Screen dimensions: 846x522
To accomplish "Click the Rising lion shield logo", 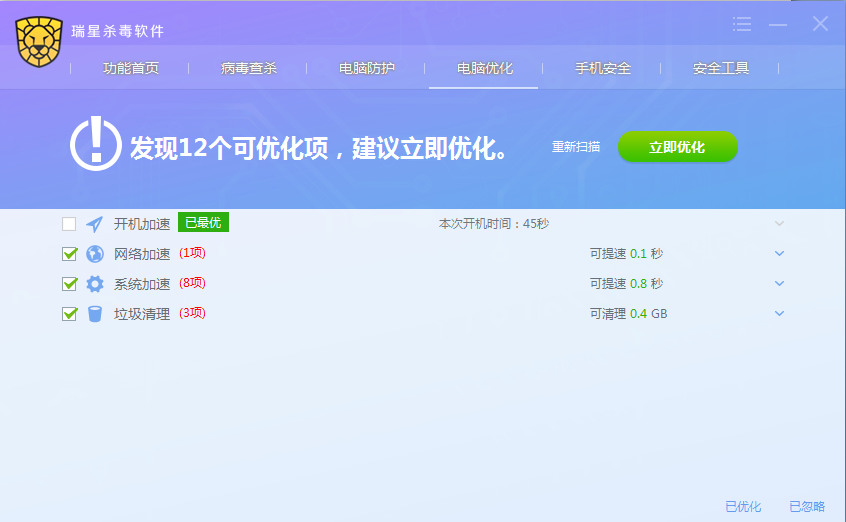I will point(39,43).
